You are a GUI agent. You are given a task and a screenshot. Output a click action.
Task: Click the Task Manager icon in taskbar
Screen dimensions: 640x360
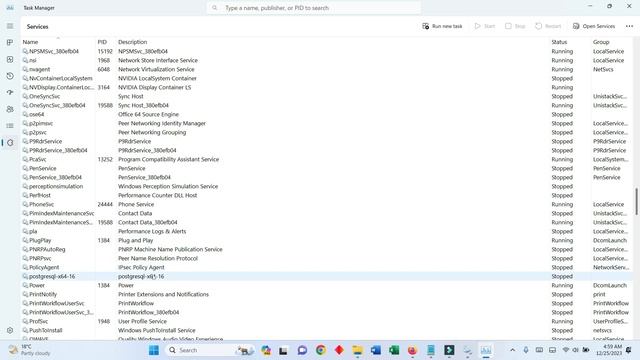click(486, 350)
